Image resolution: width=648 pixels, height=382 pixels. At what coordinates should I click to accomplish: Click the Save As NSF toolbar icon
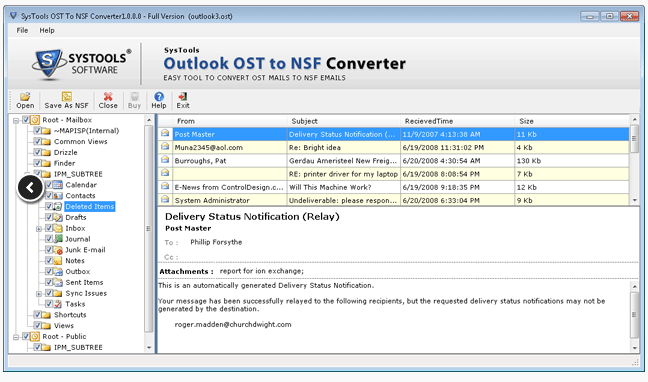point(67,96)
